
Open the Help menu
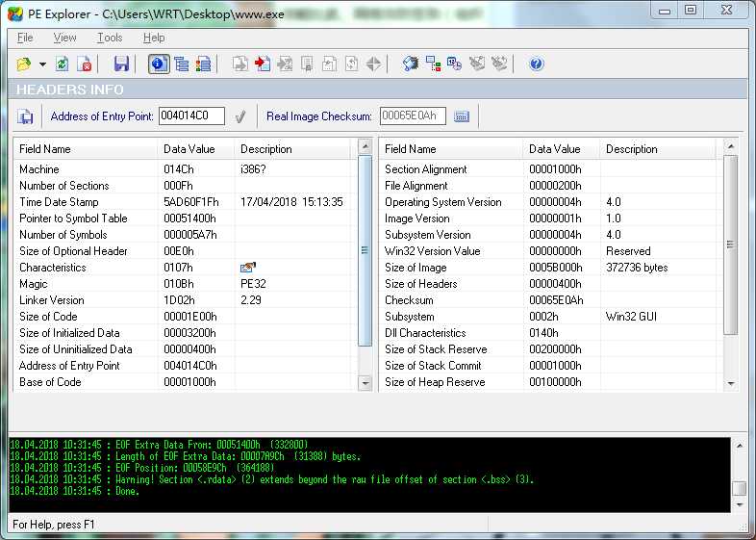[154, 38]
